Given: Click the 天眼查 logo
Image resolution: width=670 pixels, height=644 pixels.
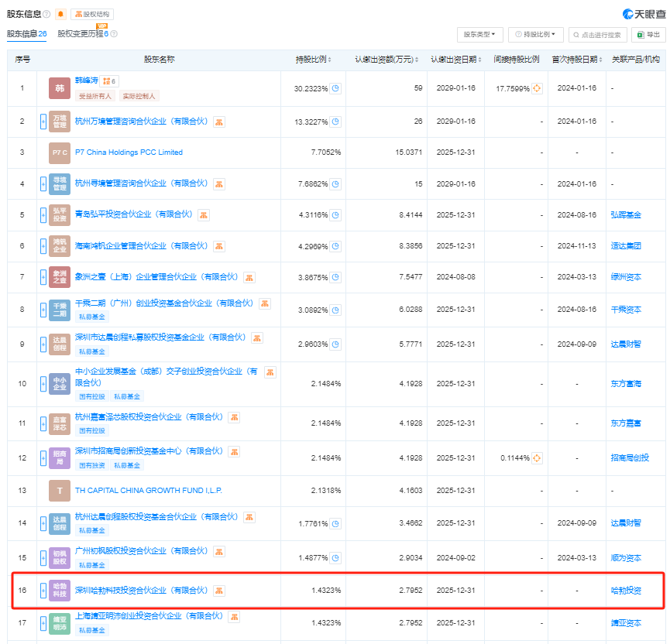Looking at the screenshot, I should coord(643,14).
